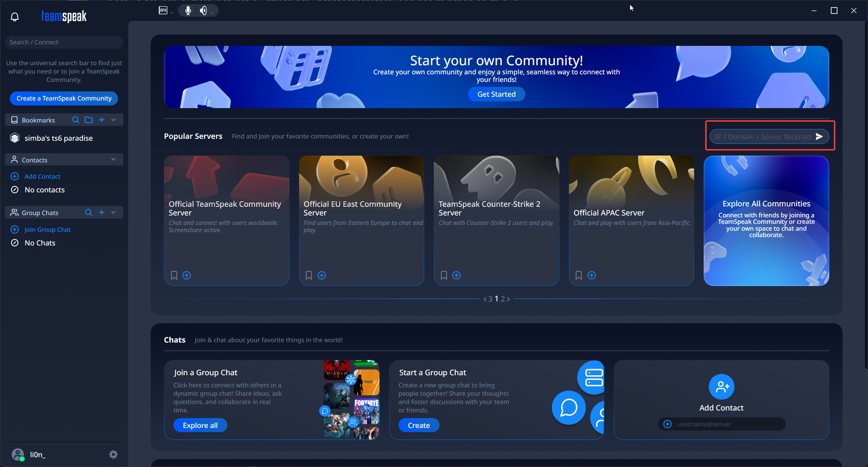868x467 pixels.
Task: Open simba's ts6 paradise bookmark
Action: (x=58, y=138)
